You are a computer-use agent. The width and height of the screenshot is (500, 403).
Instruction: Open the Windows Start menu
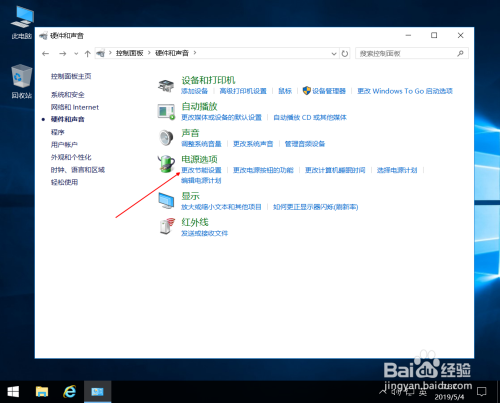click(x=13, y=392)
